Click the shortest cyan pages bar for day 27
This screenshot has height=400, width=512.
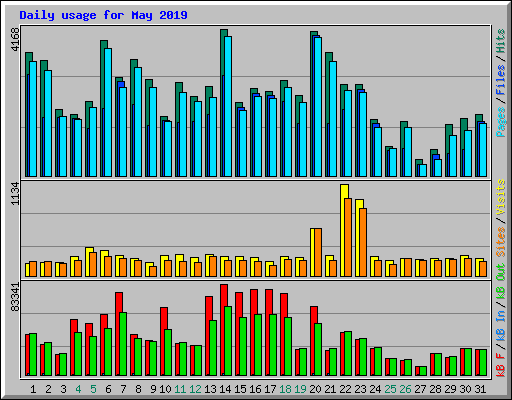(x=423, y=170)
